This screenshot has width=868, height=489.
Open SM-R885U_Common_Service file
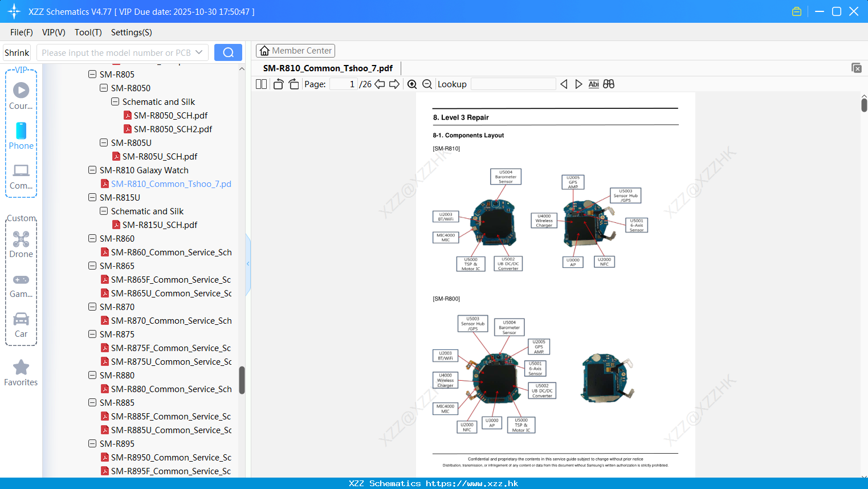click(x=172, y=430)
